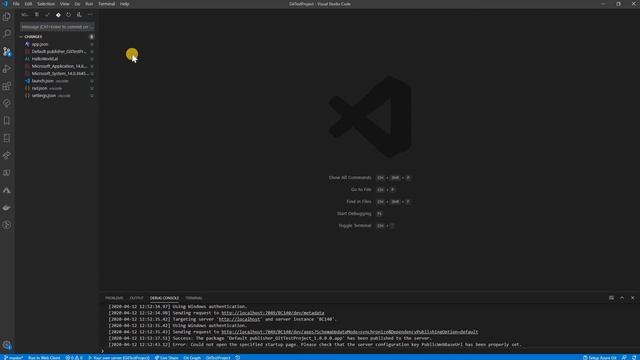Select the Source Control activity bar icon
Screen dimensions: 640x360
7,51
